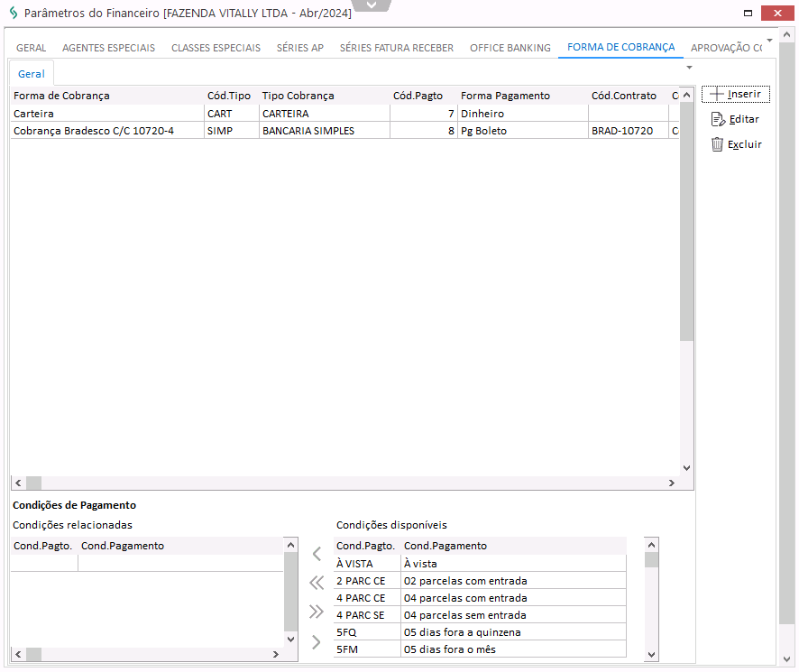The width and height of the screenshot is (799, 672).
Task: Move selected condition right with single arrow
Action: point(316,642)
